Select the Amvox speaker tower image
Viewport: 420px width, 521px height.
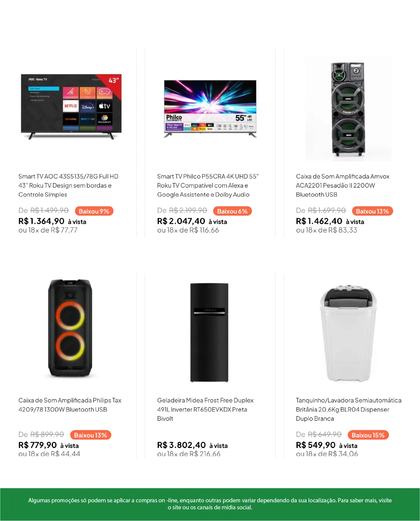(x=348, y=109)
